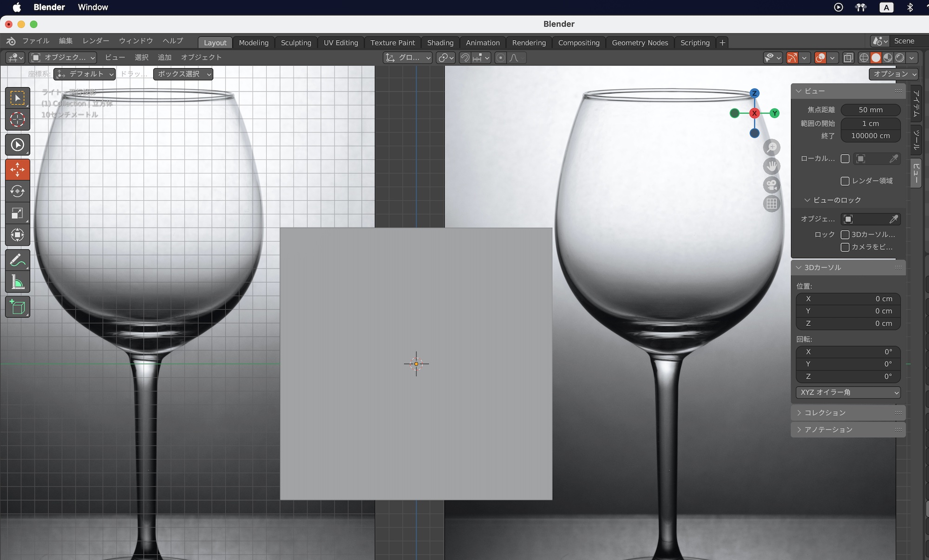Expand the コレクション panel
929x560 pixels.
pyautogui.click(x=825, y=413)
